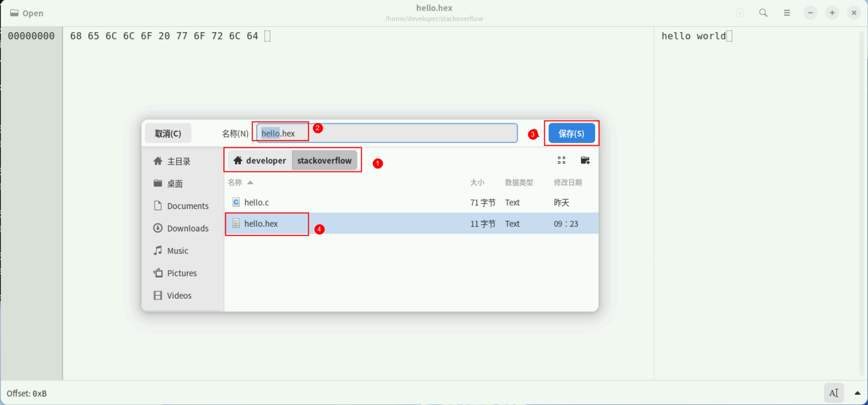This screenshot has height=405, width=868.
Task: Click hex byte 77 in the editor
Action: (x=182, y=36)
